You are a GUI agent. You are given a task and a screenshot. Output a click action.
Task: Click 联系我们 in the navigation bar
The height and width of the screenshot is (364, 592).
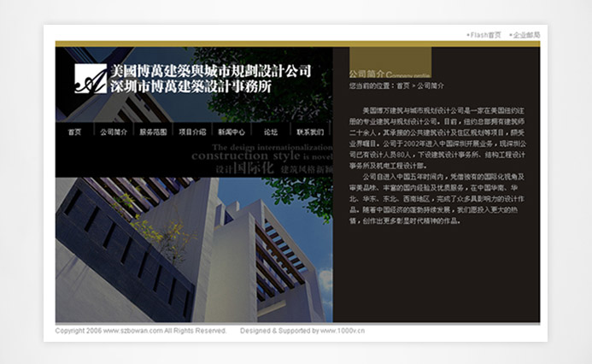309,132
